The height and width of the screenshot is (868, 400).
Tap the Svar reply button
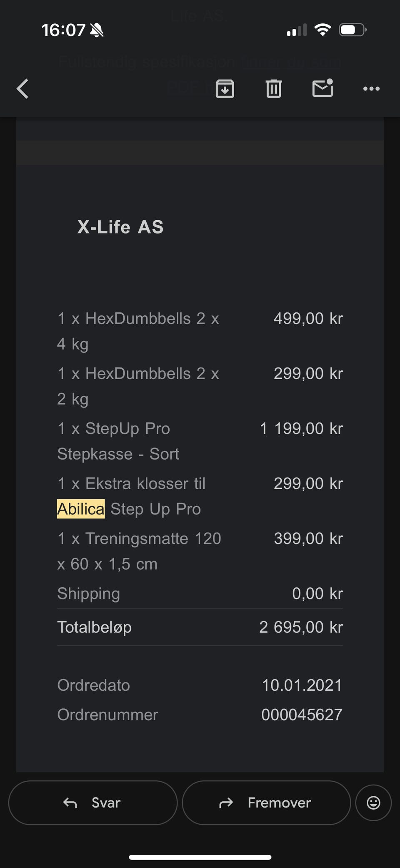[x=92, y=803]
